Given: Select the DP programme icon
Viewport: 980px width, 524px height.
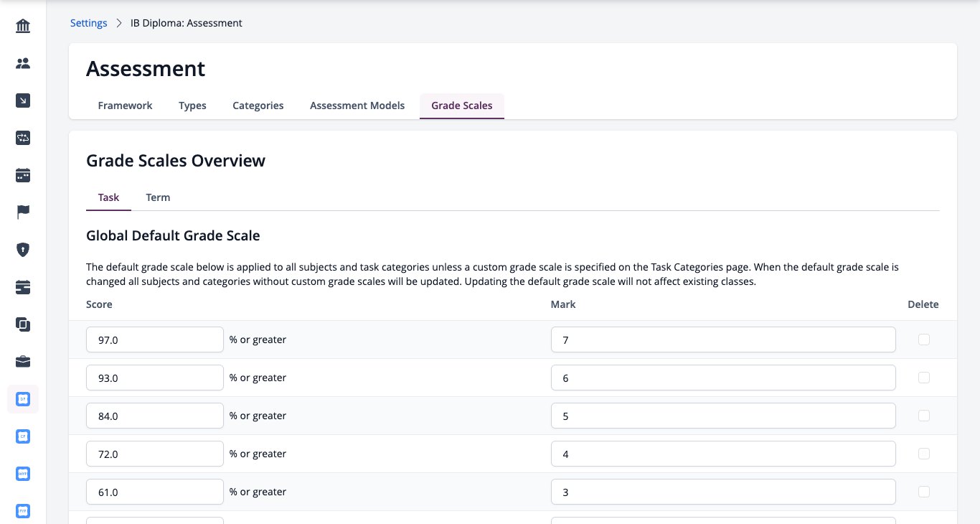Looking at the screenshot, I should 23,398.
